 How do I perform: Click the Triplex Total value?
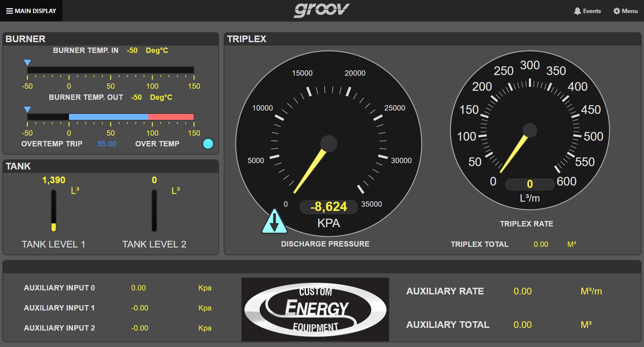click(541, 244)
